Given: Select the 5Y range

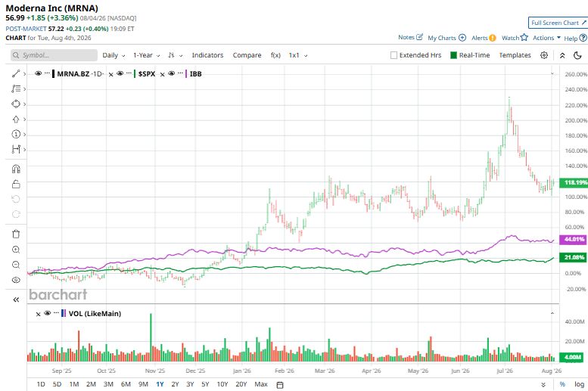Looking at the screenshot, I should pyautogui.click(x=205, y=384).
